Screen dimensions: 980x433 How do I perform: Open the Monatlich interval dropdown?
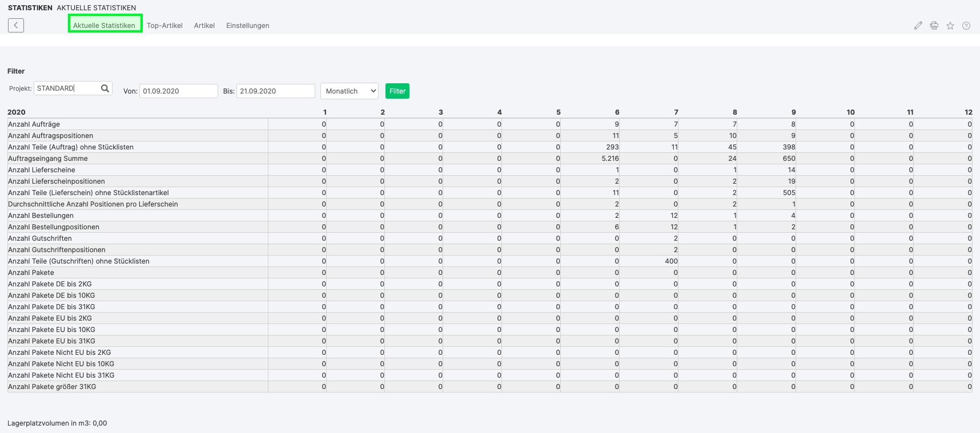pyautogui.click(x=350, y=91)
